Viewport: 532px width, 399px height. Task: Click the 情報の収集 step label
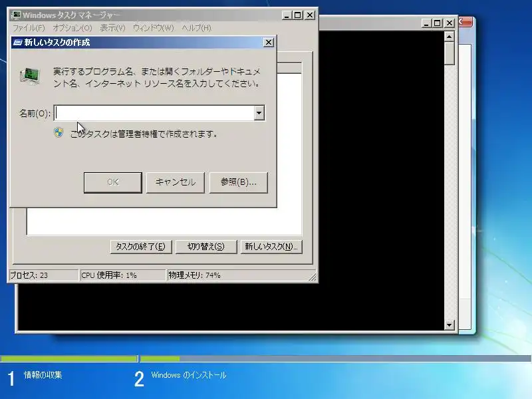click(x=43, y=375)
